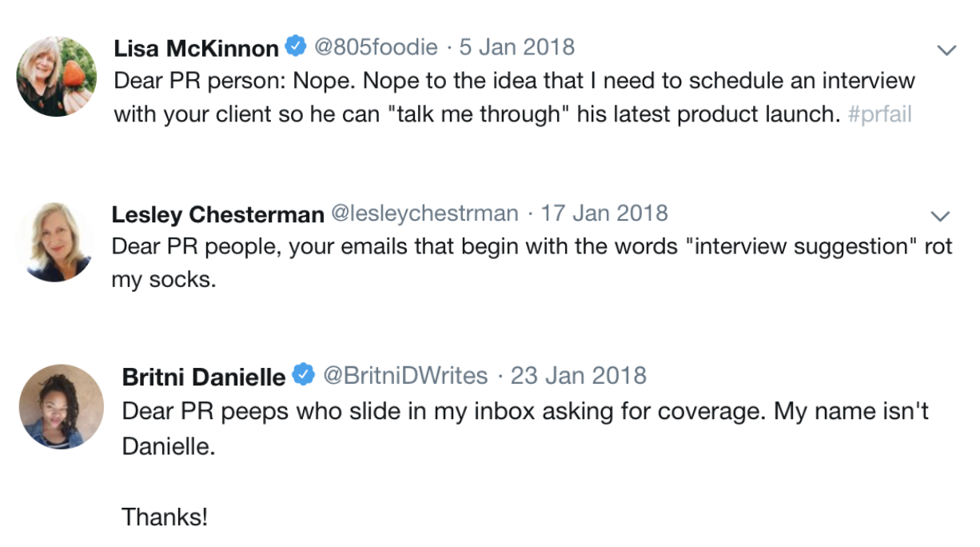Expand options chevron on Lisa McKinnon's tweet

[x=946, y=50]
